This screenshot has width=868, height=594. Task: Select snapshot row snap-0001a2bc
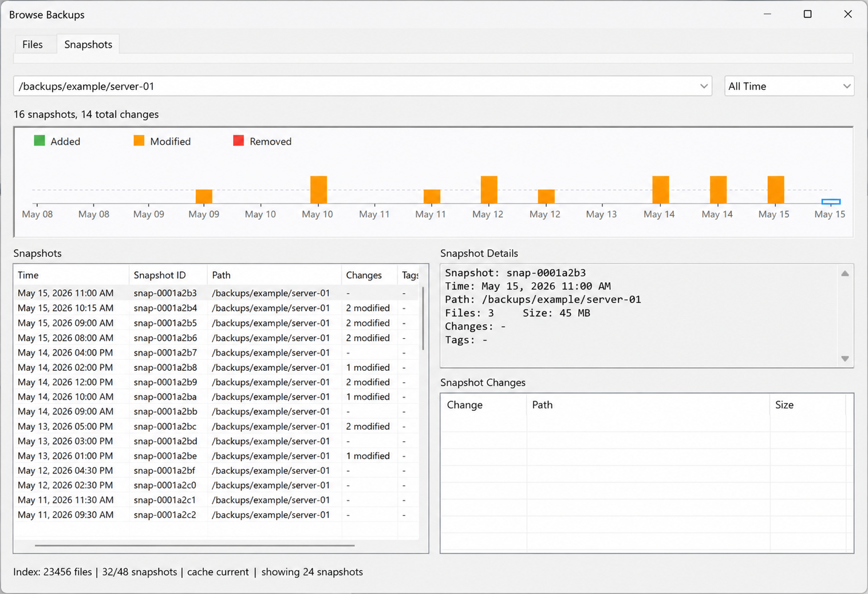coord(216,426)
